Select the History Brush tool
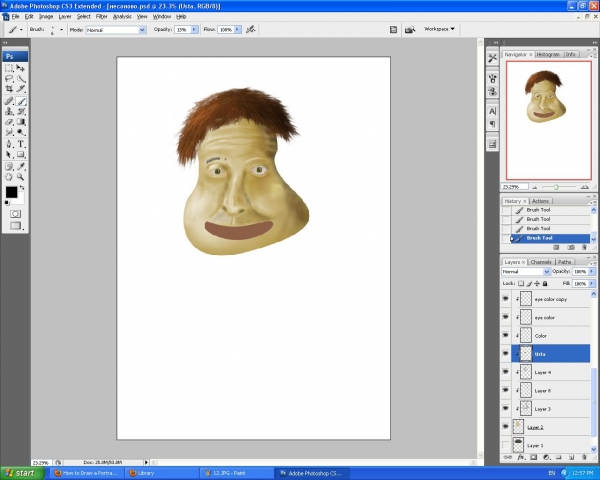This screenshot has height=480, width=600. pos(21,111)
